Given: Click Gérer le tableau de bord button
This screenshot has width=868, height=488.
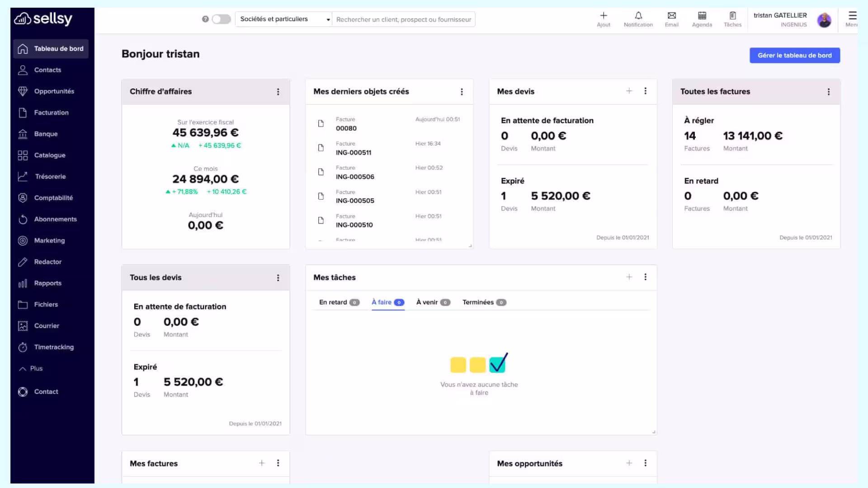Looking at the screenshot, I should coord(794,55).
